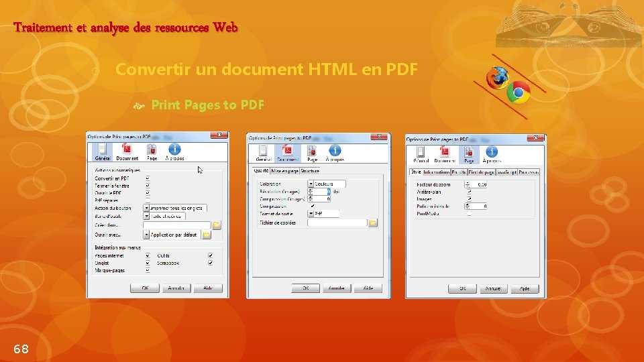Click the Facteur de zoom value field

click(478, 185)
